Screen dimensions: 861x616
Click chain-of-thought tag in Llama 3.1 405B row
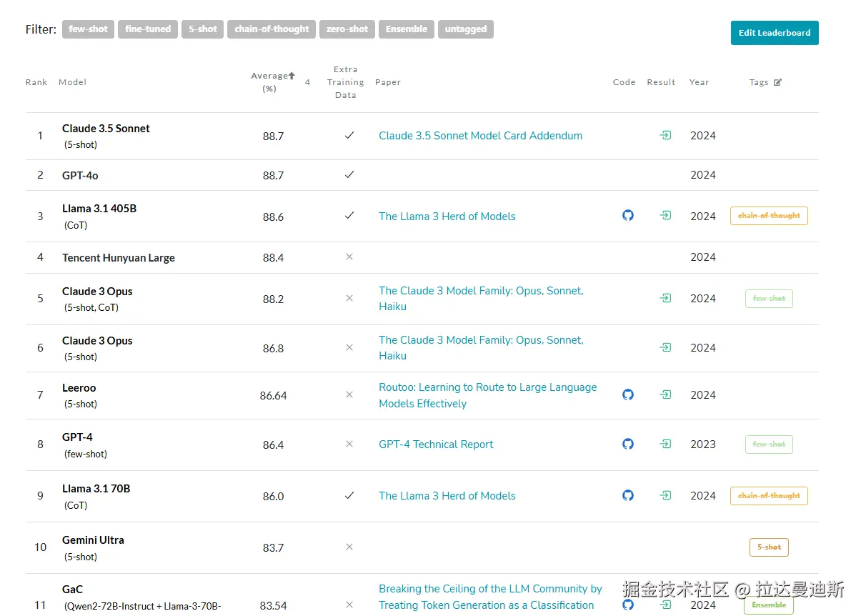[x=769, y=216]
